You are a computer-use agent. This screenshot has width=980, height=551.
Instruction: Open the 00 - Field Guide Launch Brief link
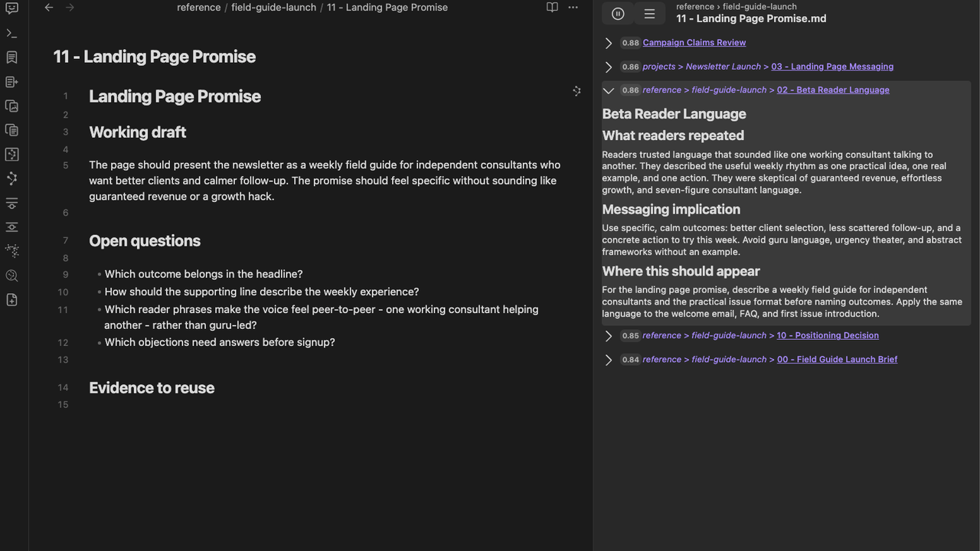(837, 359)
